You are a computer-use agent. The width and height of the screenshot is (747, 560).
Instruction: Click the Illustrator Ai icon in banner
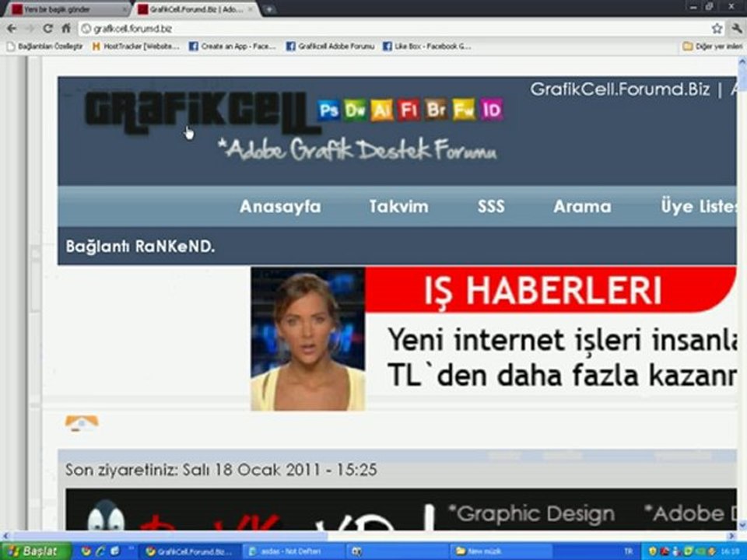pyautogui.click(x=382, y=110)
